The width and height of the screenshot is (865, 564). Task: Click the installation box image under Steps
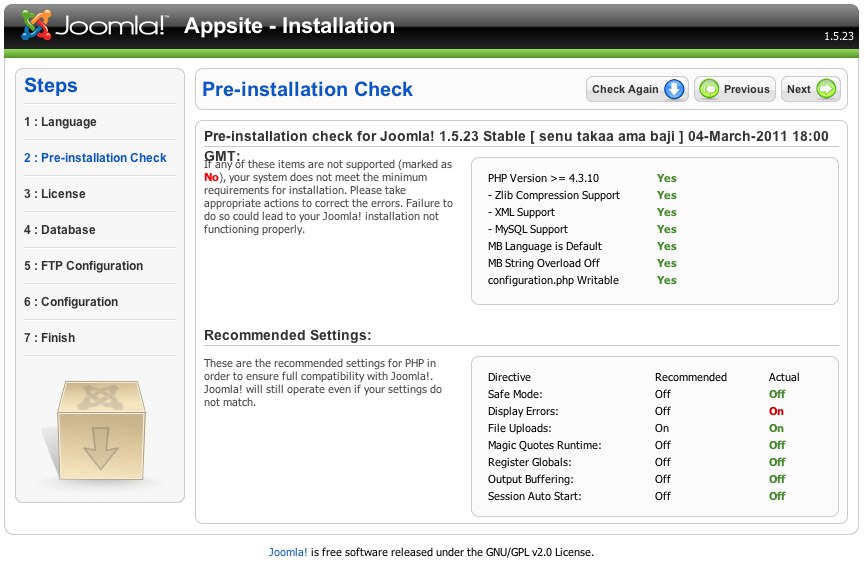coord(99,429)
